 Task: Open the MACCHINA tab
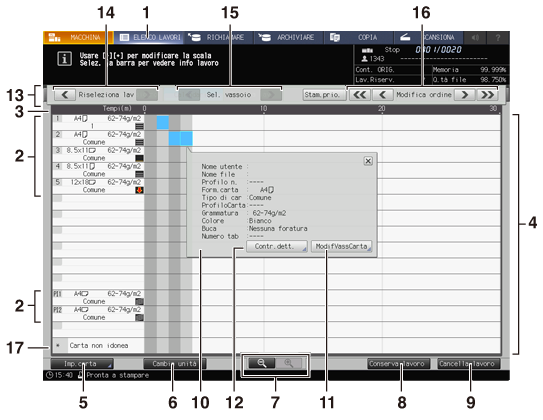tap(78, 37)
